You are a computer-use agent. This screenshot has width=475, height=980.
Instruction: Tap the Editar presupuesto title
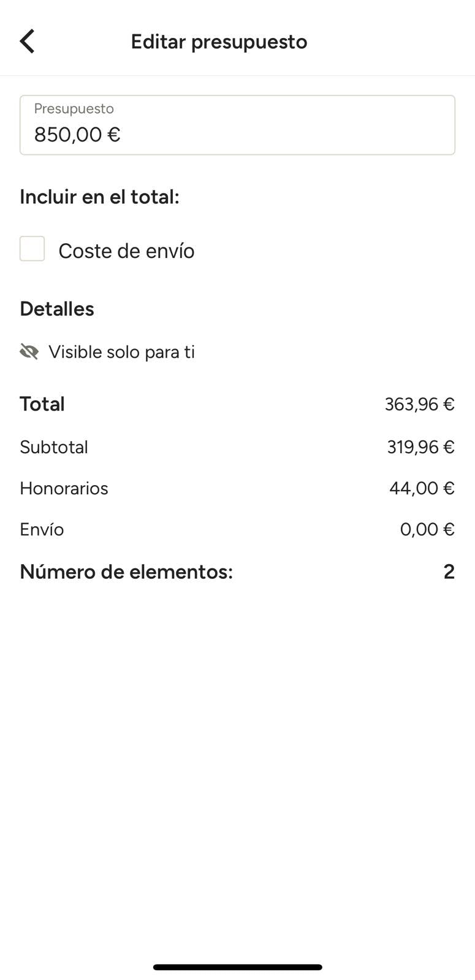tap(219, 42)
